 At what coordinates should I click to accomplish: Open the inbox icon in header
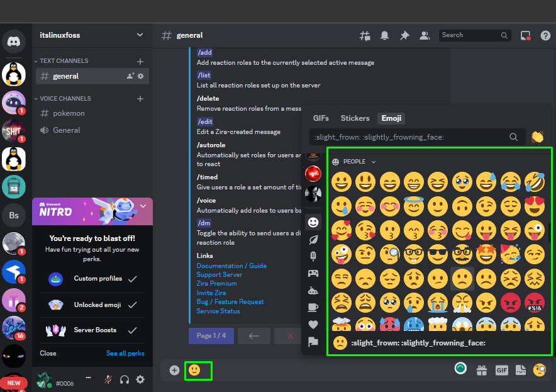click(526, 35)
